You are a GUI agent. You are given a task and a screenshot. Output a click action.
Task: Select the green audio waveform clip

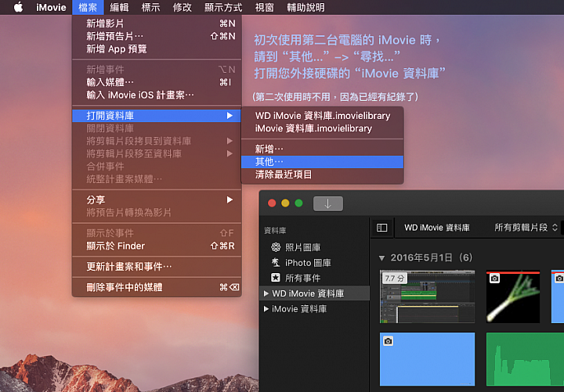coord(525,359)
